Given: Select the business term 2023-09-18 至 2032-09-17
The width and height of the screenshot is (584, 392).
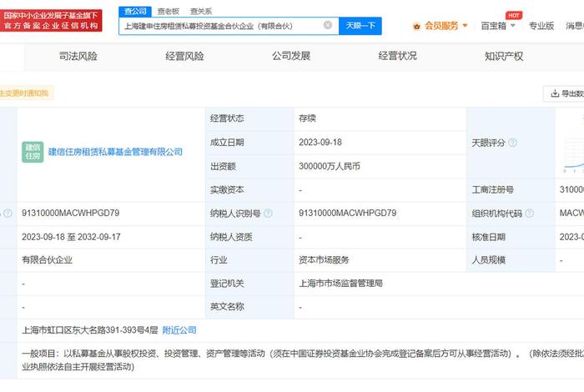Looking at the screenshot, I should coord(71,237).
